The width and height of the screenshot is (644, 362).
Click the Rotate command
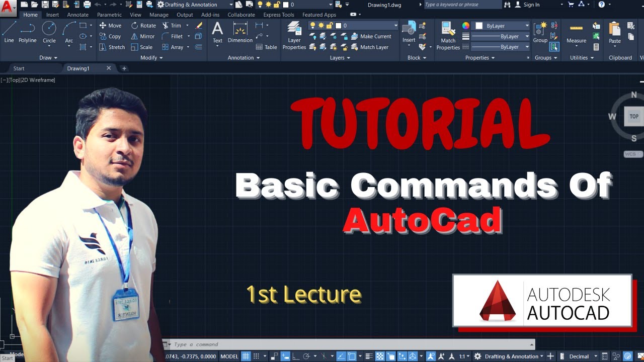143,25
